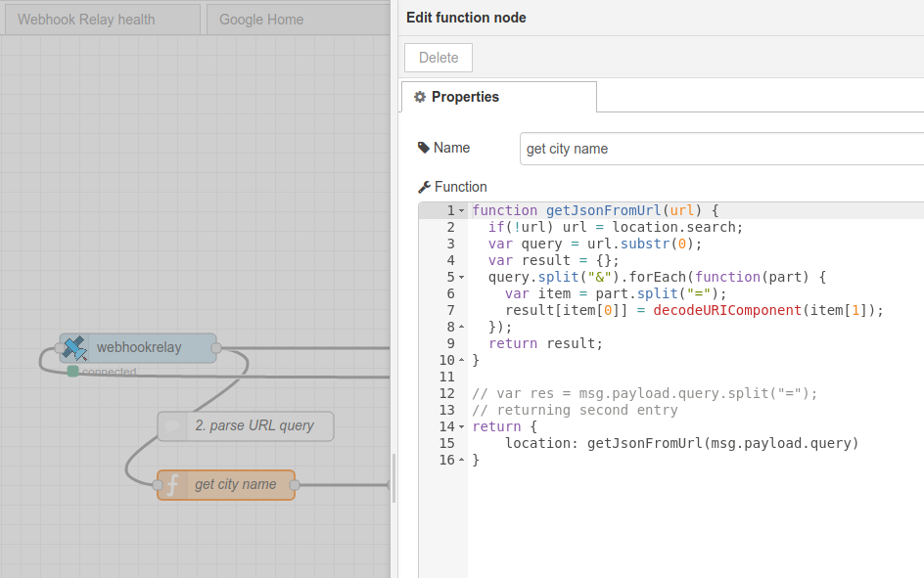Click the comment bubble icon on parse URL query node
This screenshot has height=578, width=924.
click(173, 426)
